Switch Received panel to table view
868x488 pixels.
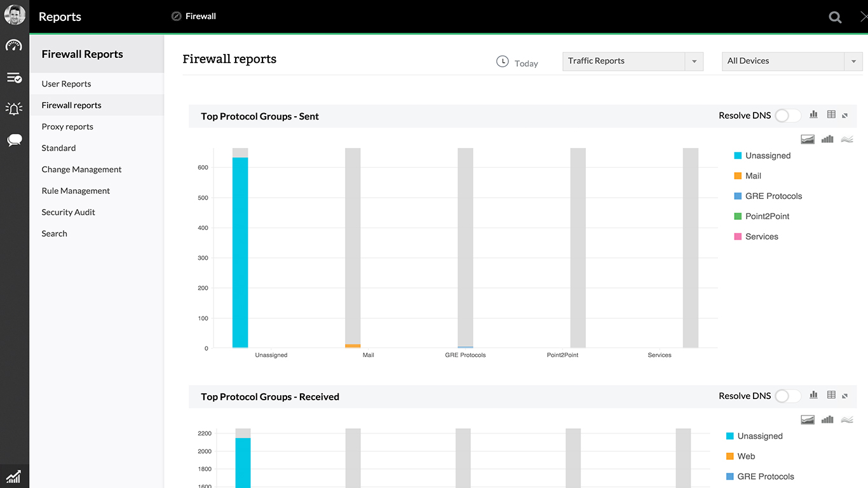[831, 395]
